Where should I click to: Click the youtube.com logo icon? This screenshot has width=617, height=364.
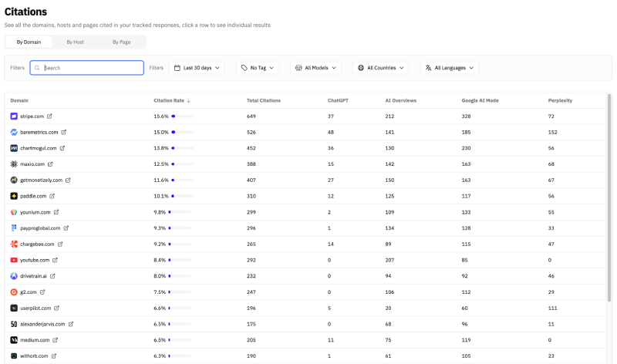[14, 261]
